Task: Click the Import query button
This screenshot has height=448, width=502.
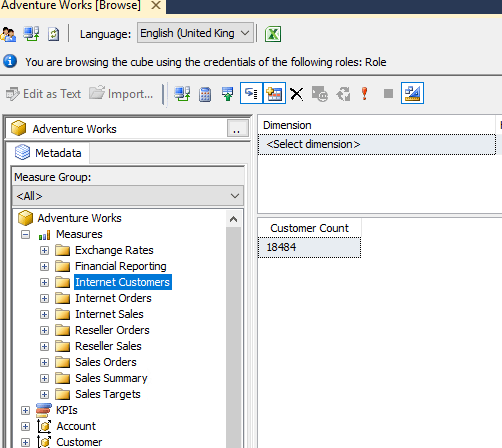Action: (x=121, y=94)
